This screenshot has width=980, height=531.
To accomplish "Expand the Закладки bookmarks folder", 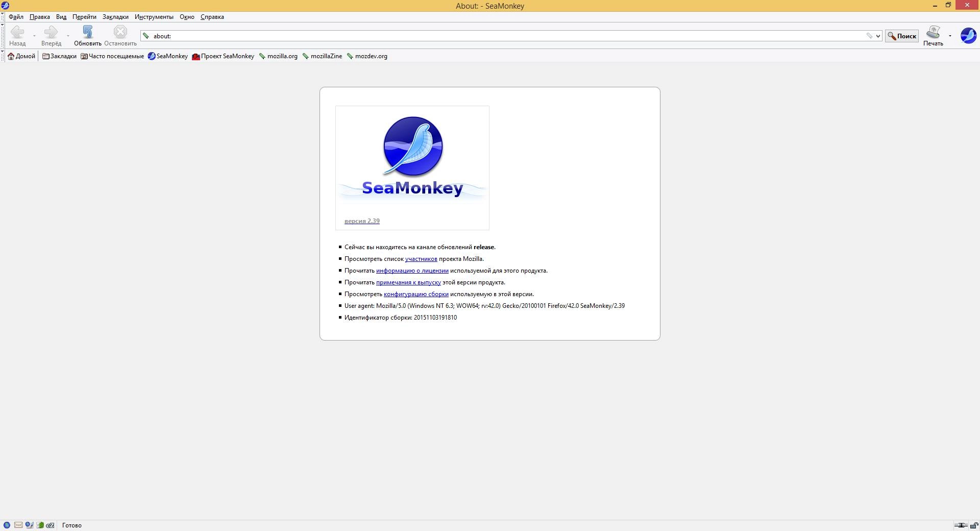I will click(59, 56).
